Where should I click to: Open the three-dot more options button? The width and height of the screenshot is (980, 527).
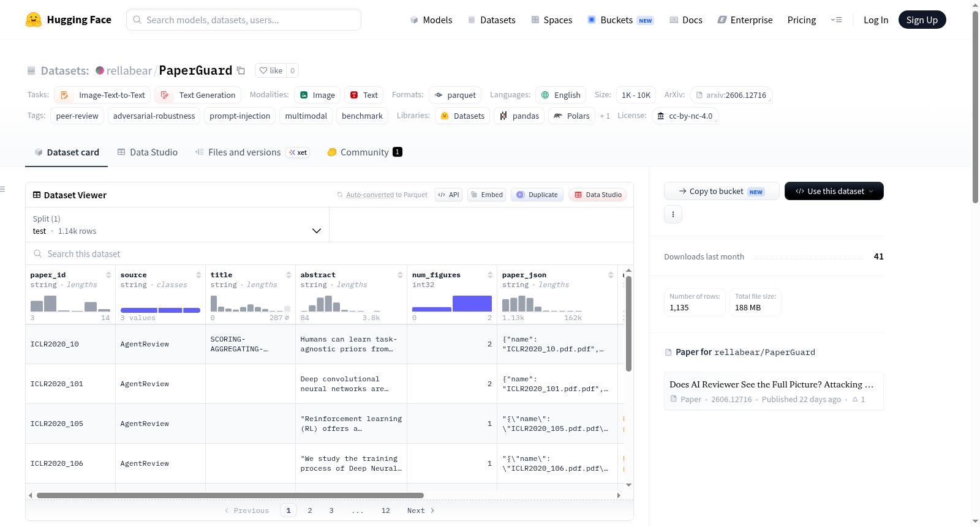[x=673, y=214]
